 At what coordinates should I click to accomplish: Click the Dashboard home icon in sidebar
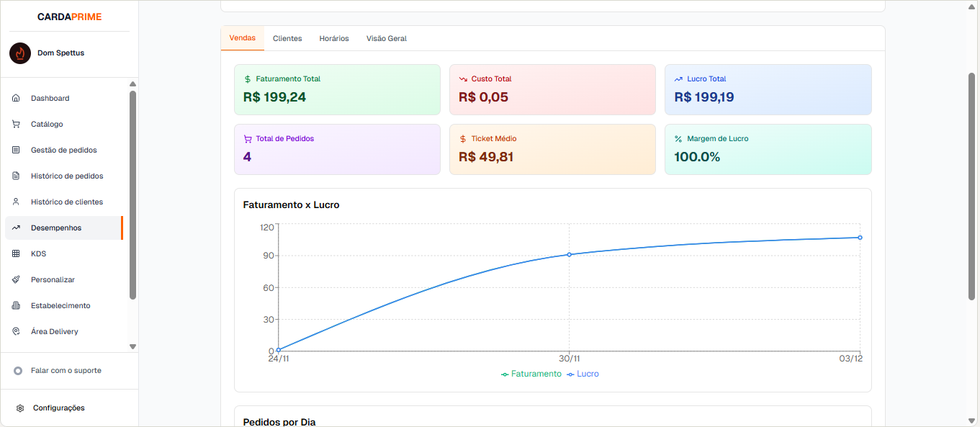pyautogui.click(x=16, y=98)
